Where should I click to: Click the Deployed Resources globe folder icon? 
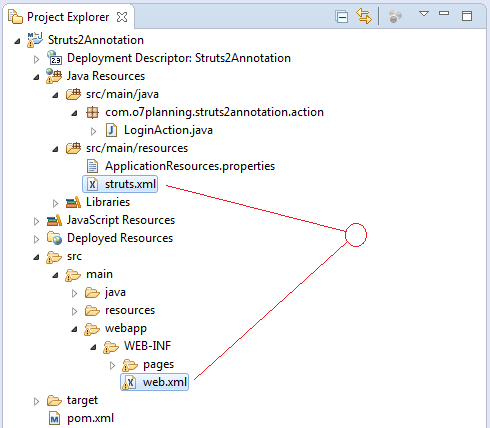54,238
